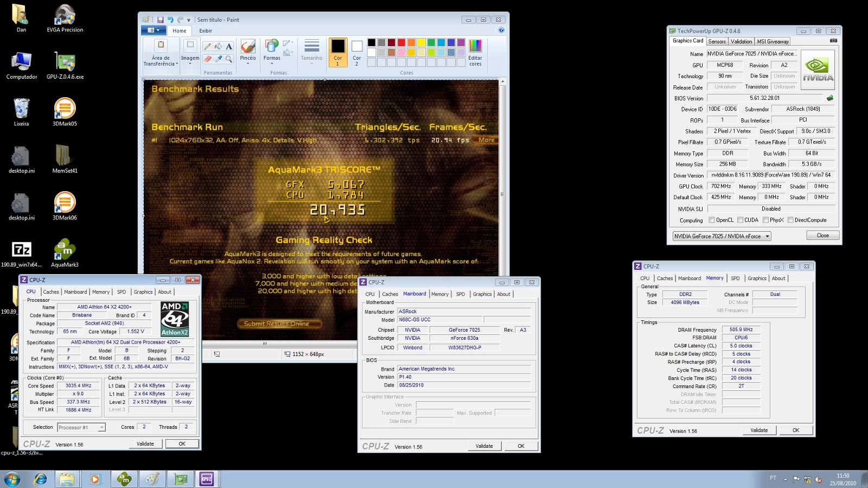
Task: Select the Pencil tool in Paint
Action: (207, 47)
